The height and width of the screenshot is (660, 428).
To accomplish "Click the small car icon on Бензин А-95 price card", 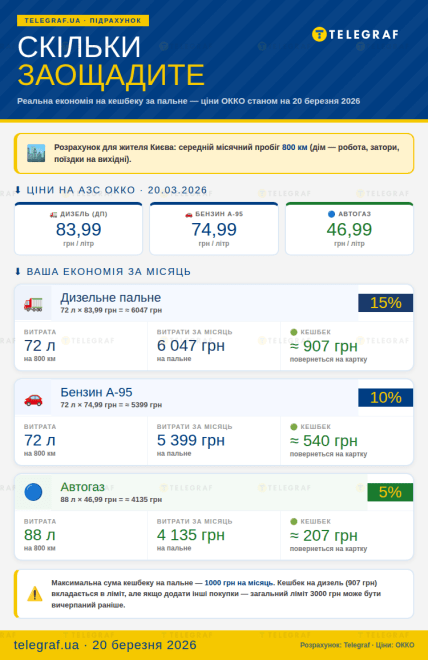I will (x=189, y=214).
